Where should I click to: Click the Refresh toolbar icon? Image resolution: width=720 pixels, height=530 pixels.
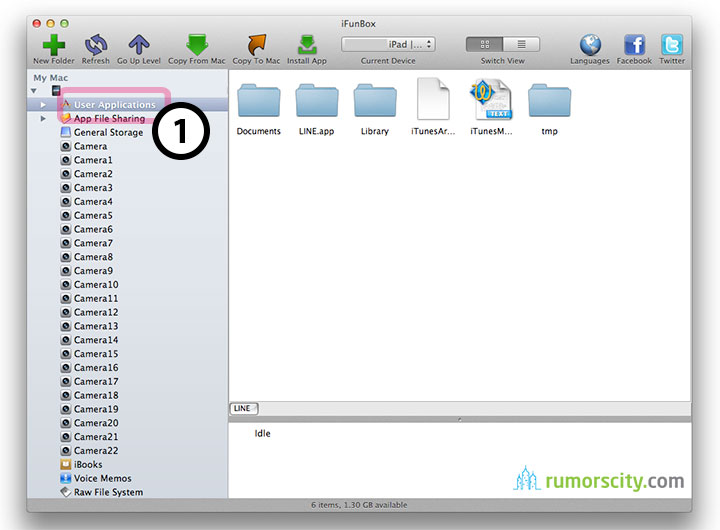point(96,45)
